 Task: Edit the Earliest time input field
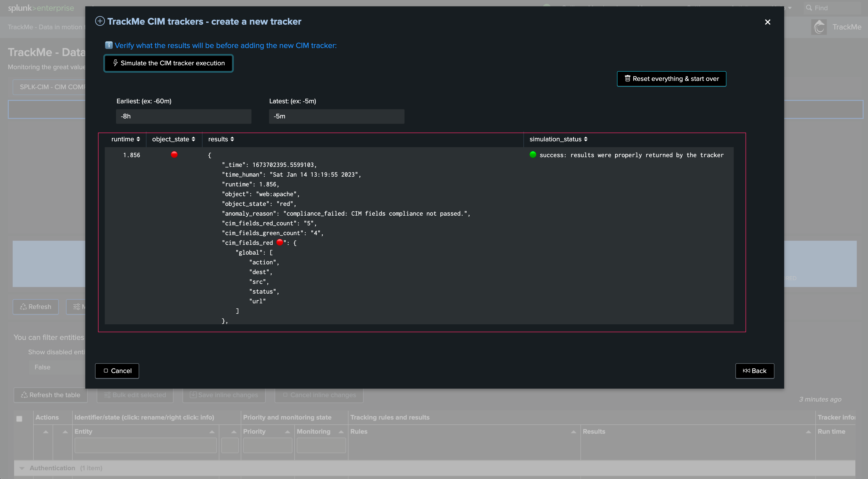[184, 116]
